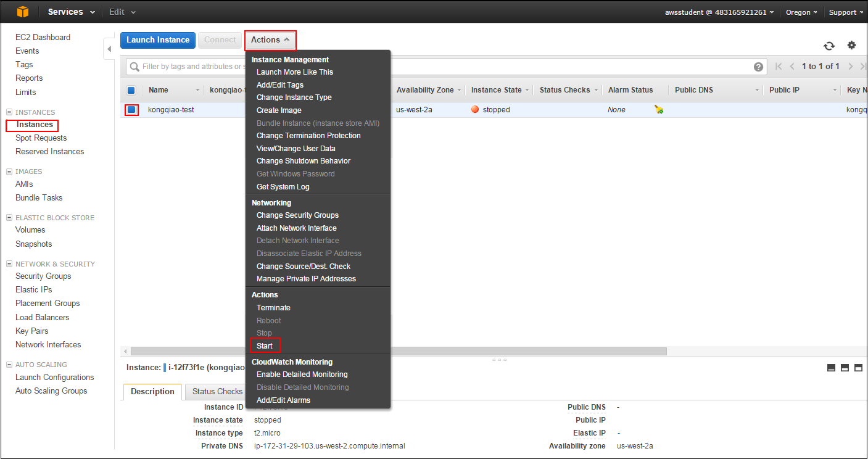Viewport: 868px width, 459px height.
Task: Click the Elastic IP dash link in details
Action: pyautogui.click(x=619, y=433)
